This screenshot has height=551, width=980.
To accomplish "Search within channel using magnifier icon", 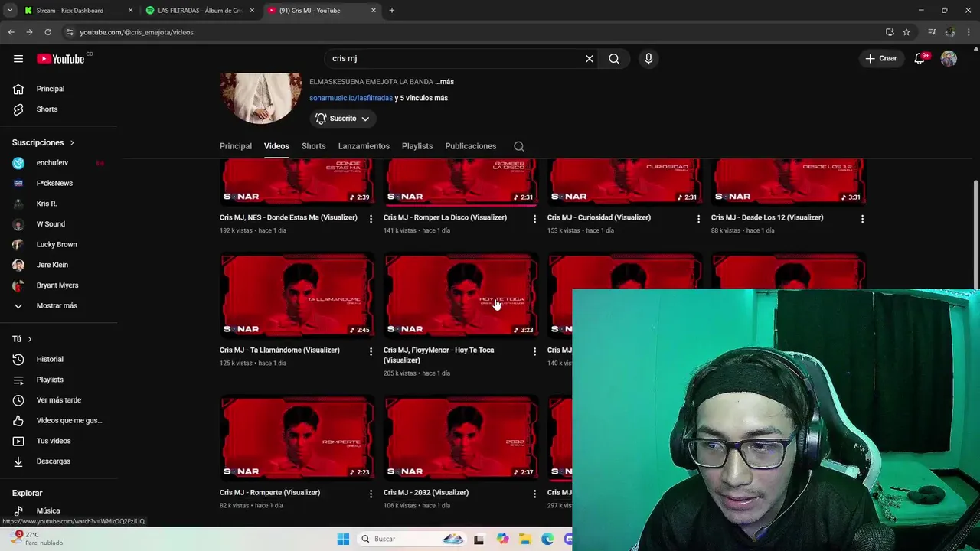I will [x=519, y=146].
